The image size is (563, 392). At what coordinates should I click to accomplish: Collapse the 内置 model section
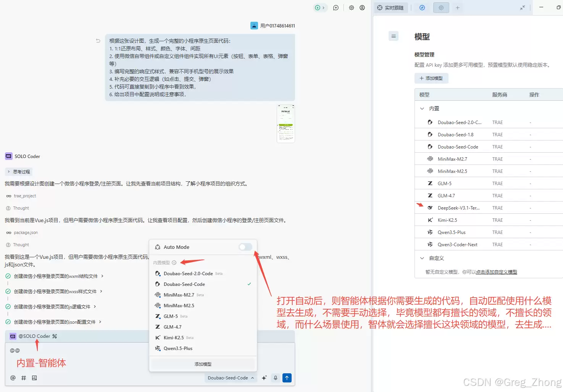click(422, 108)
